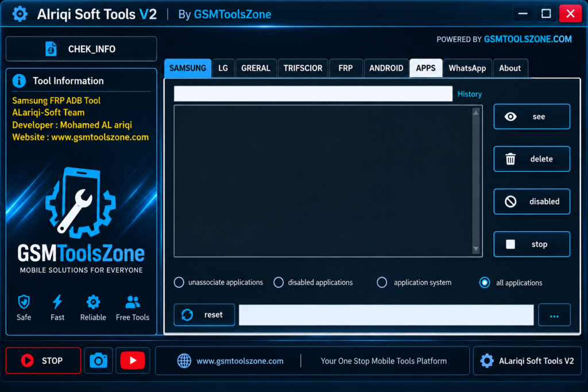
Task: Switch to the LG tab
Action: click(x=223, y=68)
